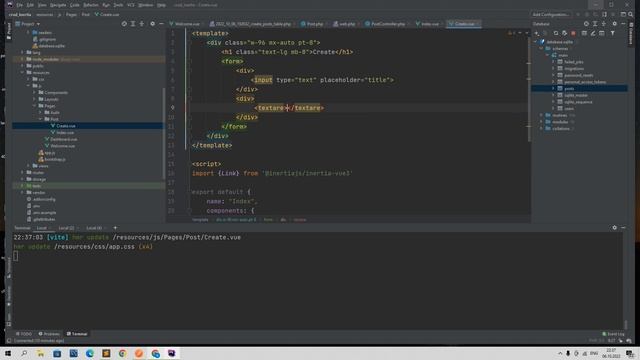640x360 pixels.
Task: Open the Window menu
Action: 145,5
